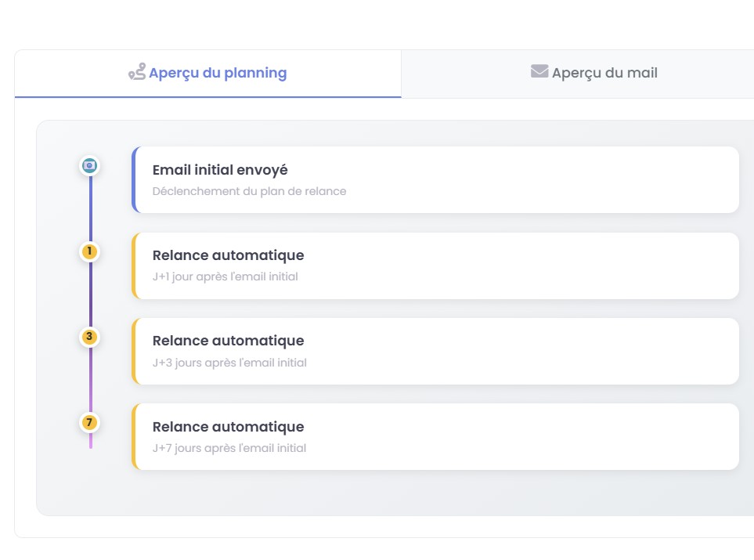Click the route icon beside Aperçu du planning
Screen dimensions: 754x560
point(136,72)
